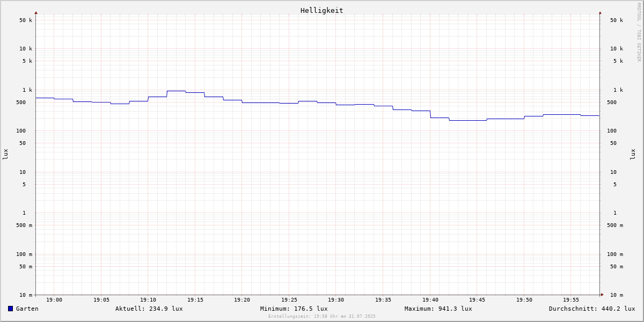Click the '50 k' label on left axis

click(26, 20)
